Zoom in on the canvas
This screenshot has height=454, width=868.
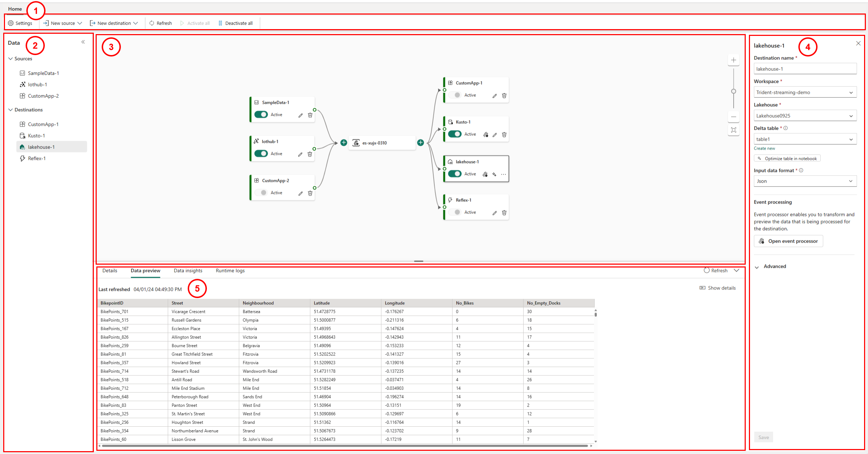[734, 60]
